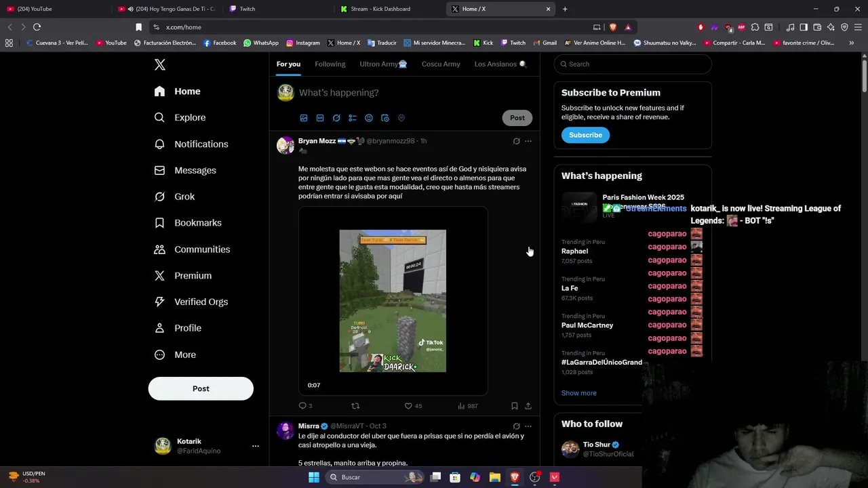Add a GIF to the post
The image size is (868, 488).
(320, 118)
